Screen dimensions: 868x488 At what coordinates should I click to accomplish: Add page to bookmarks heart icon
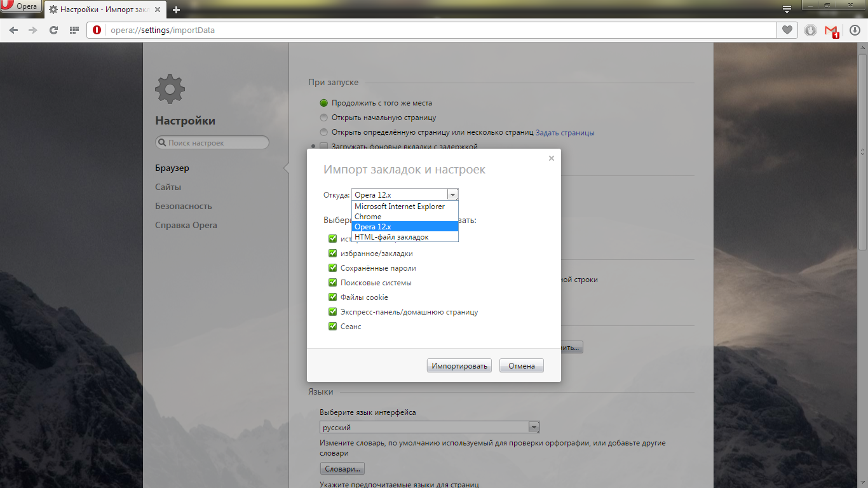tap(787, 30)
